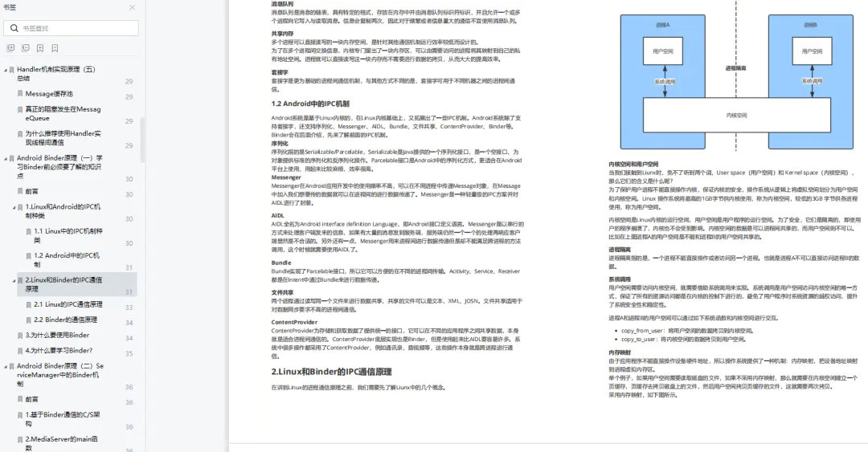Click the copy_from_user bullet line
Screen dimensions: 868x452
tap(686, 331)
